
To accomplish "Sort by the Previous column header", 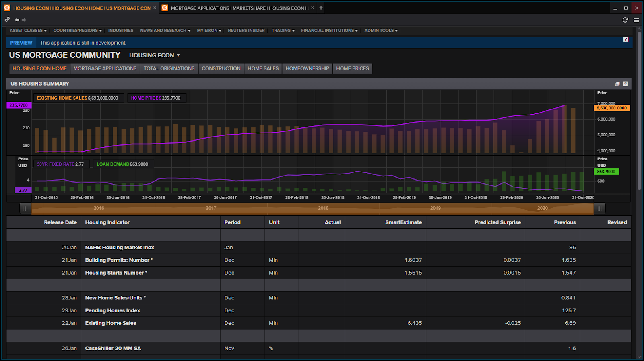I will [553, 222].
